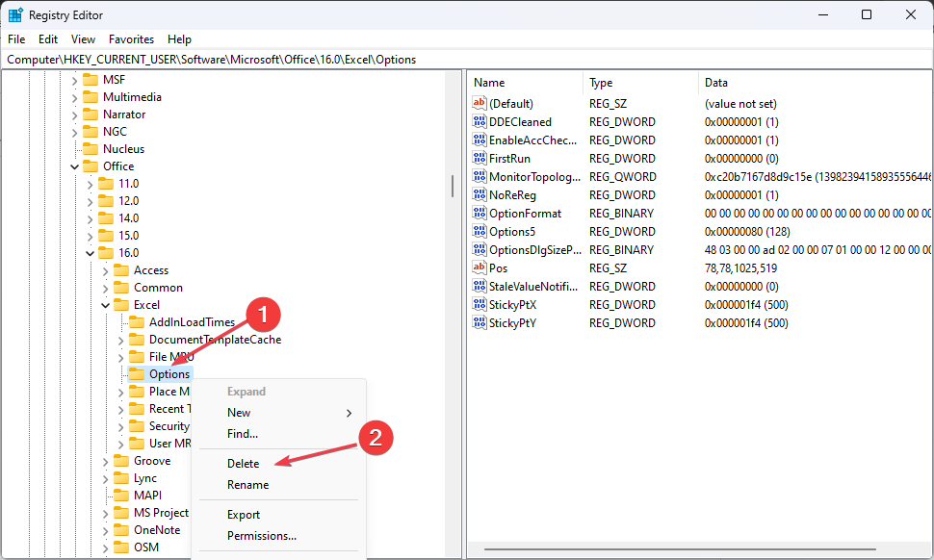934x560 pixels.
Task: Expand the Multimedia key chevron
Action: coord(74,97)
